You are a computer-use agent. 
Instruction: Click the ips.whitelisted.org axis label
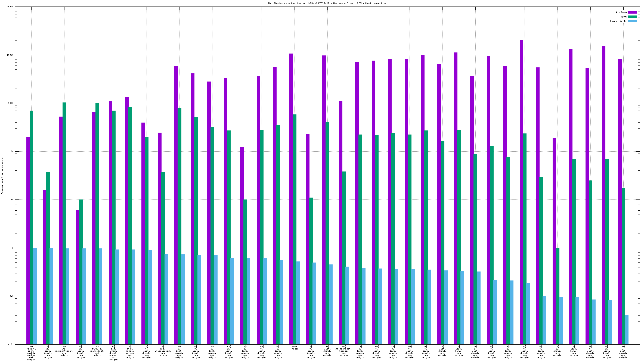pos(163,351)
